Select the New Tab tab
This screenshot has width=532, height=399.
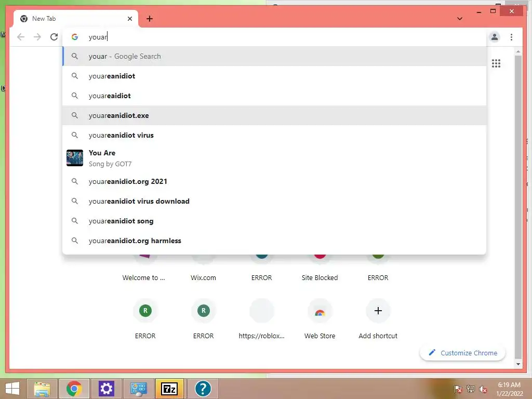[75, 19]
